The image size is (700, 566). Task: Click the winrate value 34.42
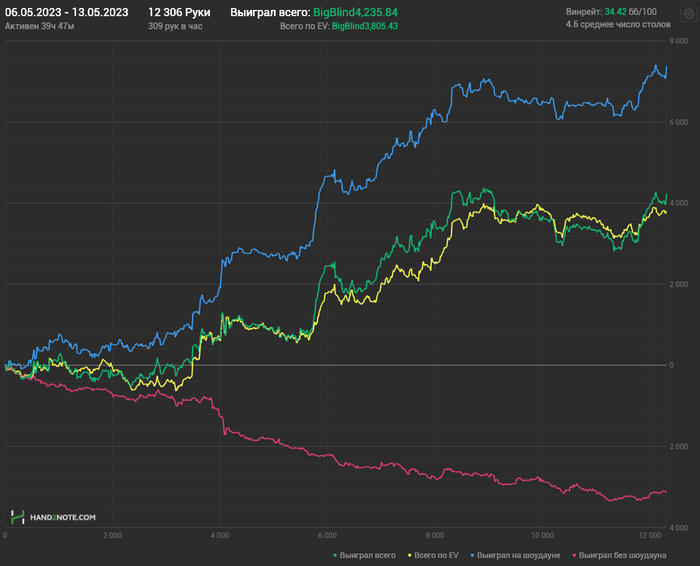(615, 12)
